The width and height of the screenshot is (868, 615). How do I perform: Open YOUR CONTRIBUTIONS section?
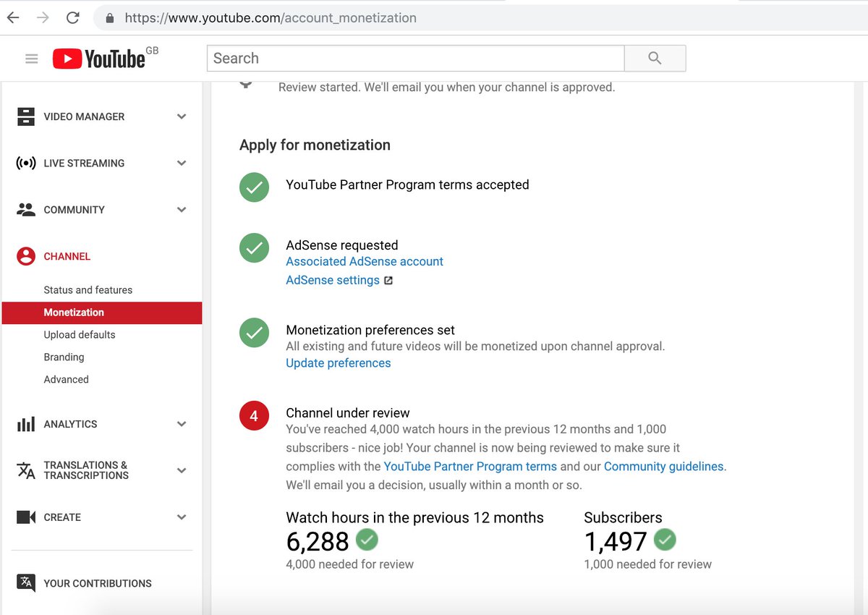(x=98, y=584)
